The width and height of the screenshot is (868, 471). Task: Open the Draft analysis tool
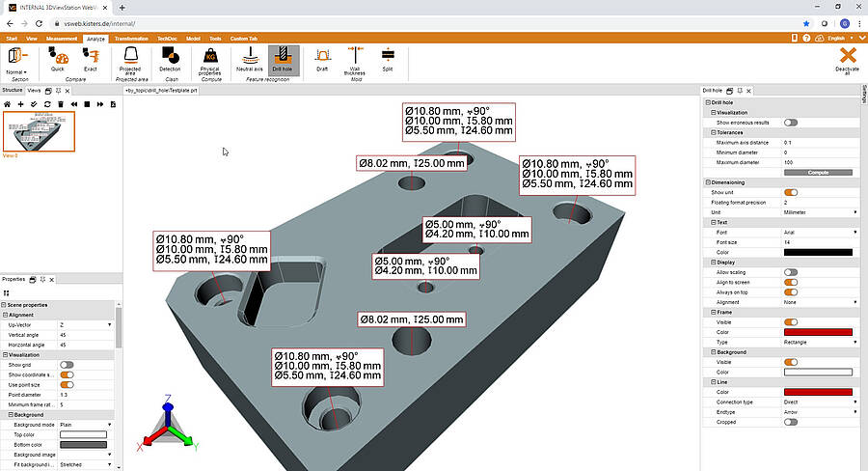coord(322,59)
